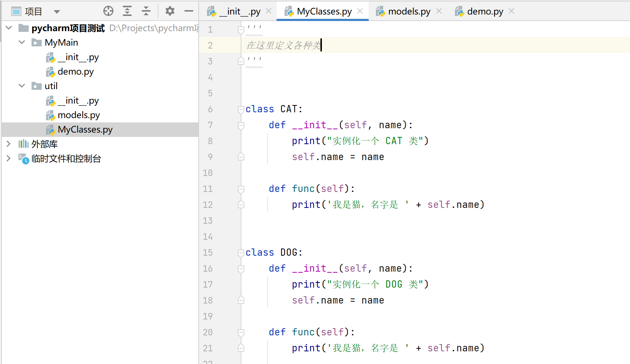
Task: Close the models.py editor tab
Action: [439, 11]
